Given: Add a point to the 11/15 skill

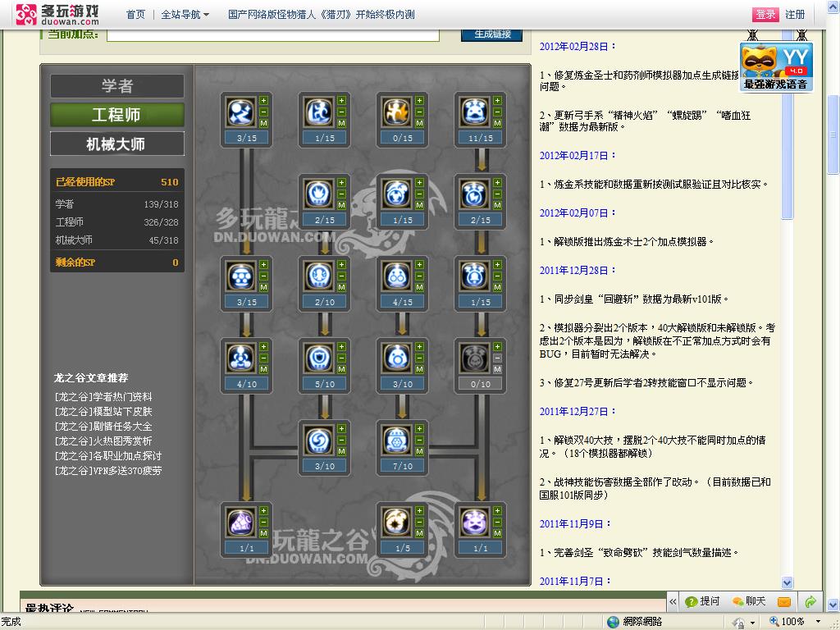Looking at the screenshot, I should click(x=498, y=101).
